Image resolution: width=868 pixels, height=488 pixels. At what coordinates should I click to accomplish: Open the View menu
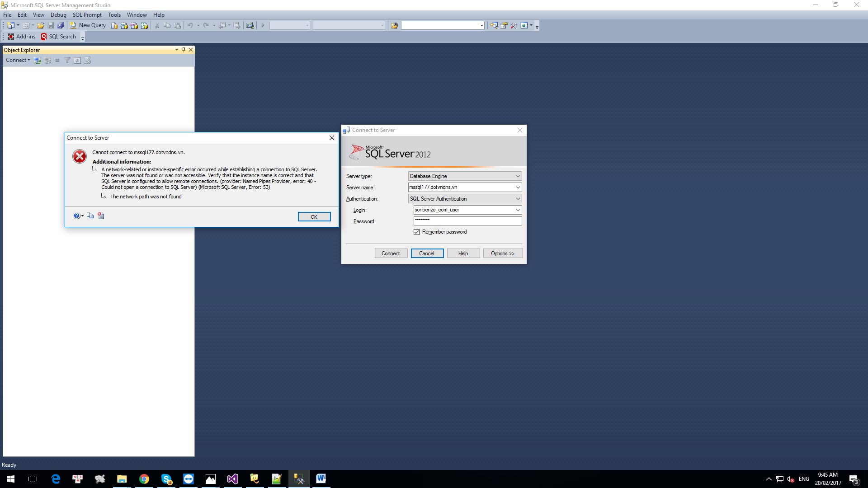38,15
